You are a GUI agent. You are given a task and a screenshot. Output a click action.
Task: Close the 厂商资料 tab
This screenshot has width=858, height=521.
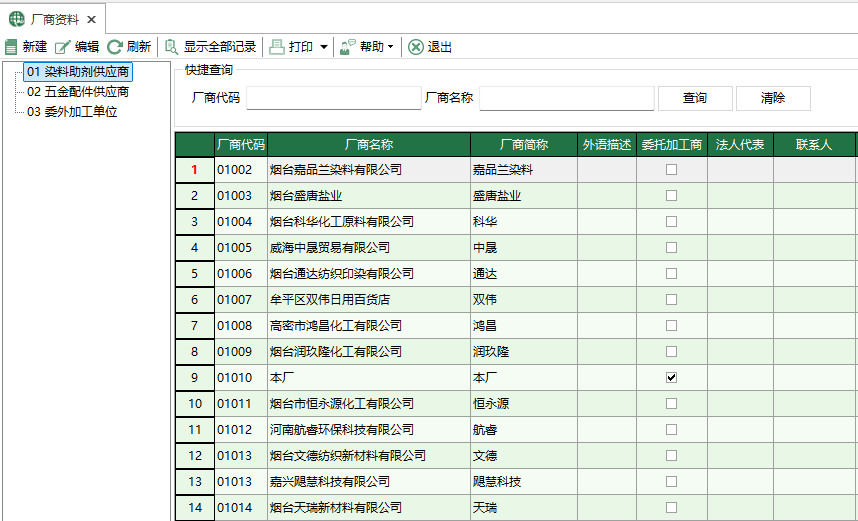(91, 20)
